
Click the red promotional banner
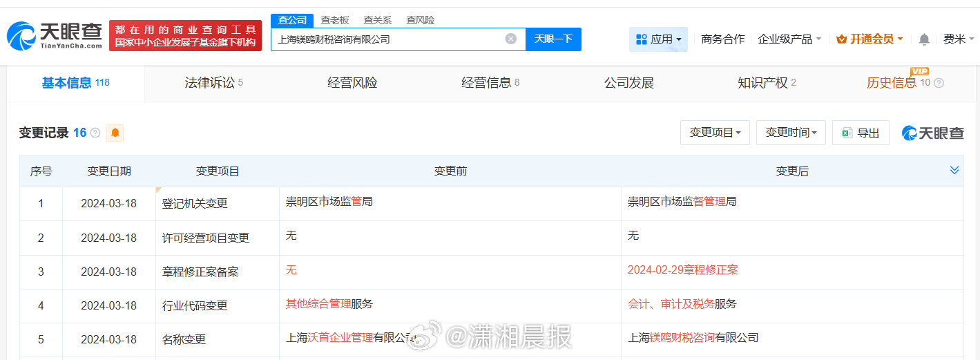point(186,36)
